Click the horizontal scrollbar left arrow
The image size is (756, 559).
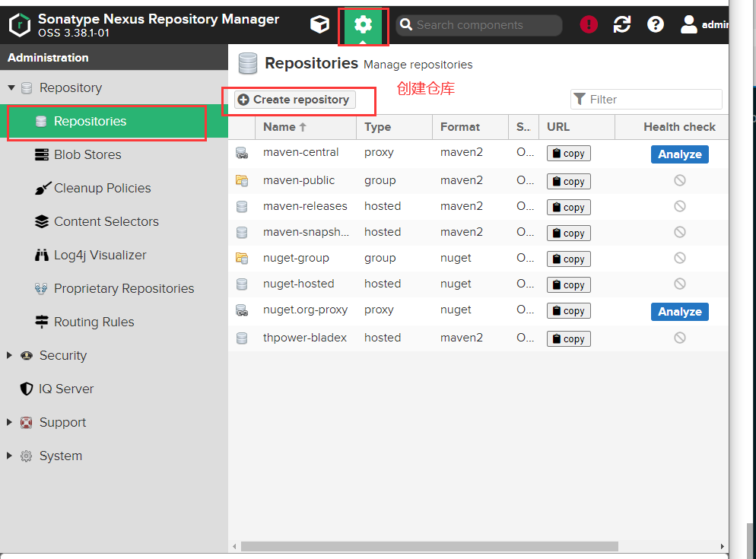234,547
